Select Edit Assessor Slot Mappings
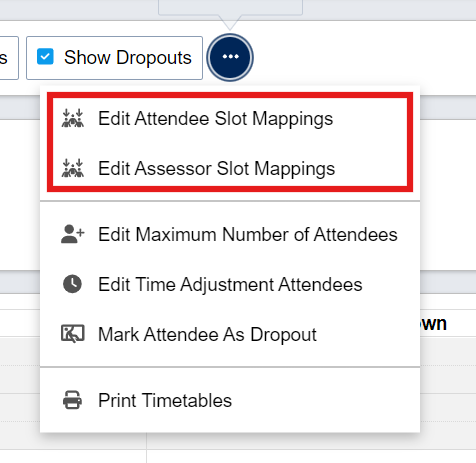This screenshot has width=476, height=463. (x=230, y=168)
